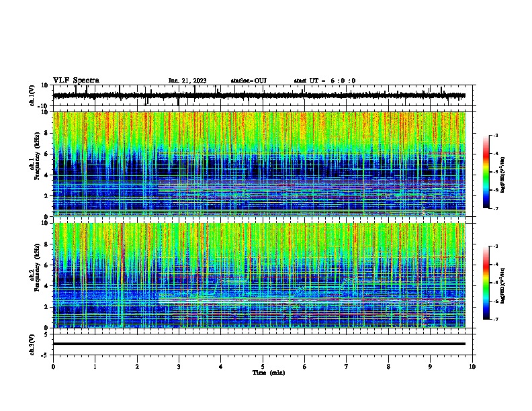Click the ch.1 waveform trace panel
Screen dimensions: 532x411
tap(263, 95)
